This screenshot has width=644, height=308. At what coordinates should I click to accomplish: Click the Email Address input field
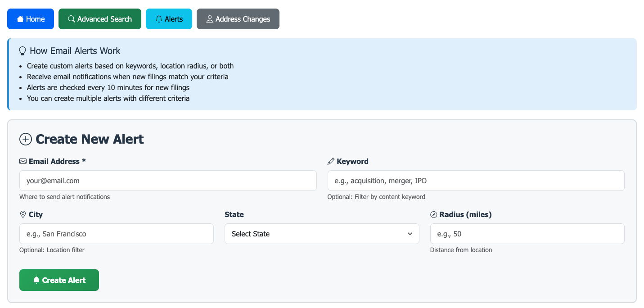pyautogui.click(x=167, y=181)
